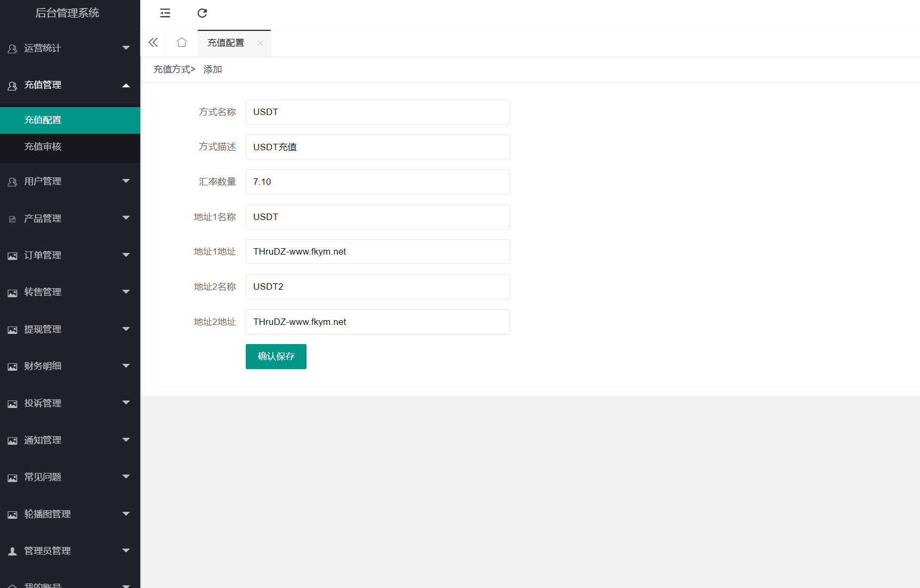Click inside the 方式名称 USDT field

[377, 112]
